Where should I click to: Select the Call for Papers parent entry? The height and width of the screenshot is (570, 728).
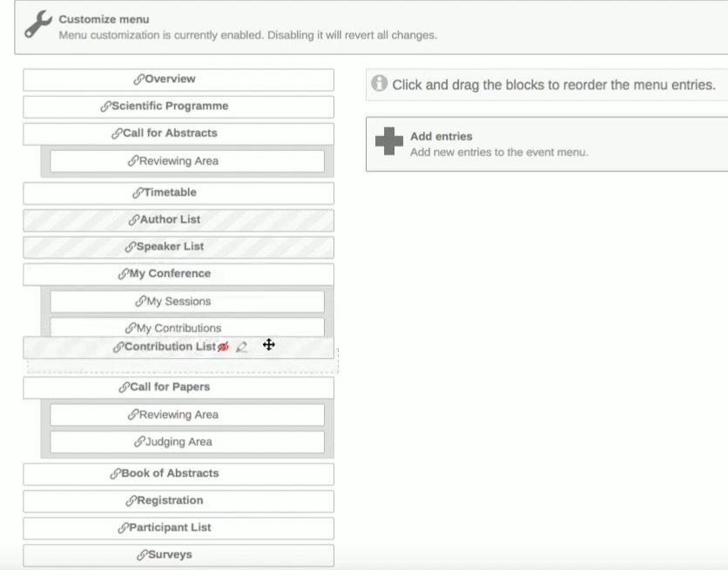(179, 388)
